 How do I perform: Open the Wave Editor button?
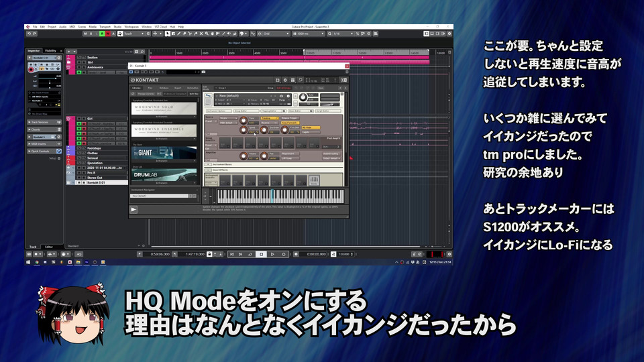pyautogui.click(x=301, y=111)
